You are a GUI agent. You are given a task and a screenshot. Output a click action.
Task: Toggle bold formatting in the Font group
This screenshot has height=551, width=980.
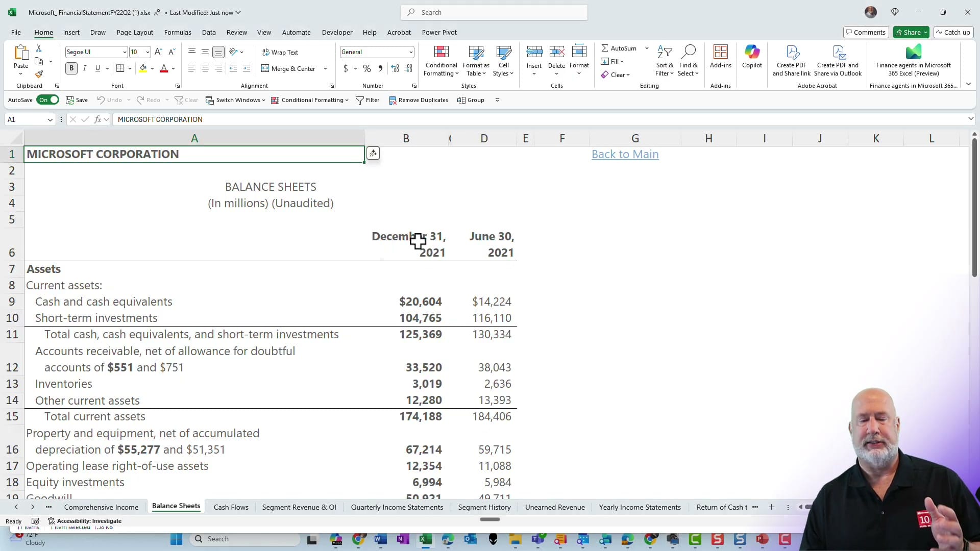click(71, 68)
